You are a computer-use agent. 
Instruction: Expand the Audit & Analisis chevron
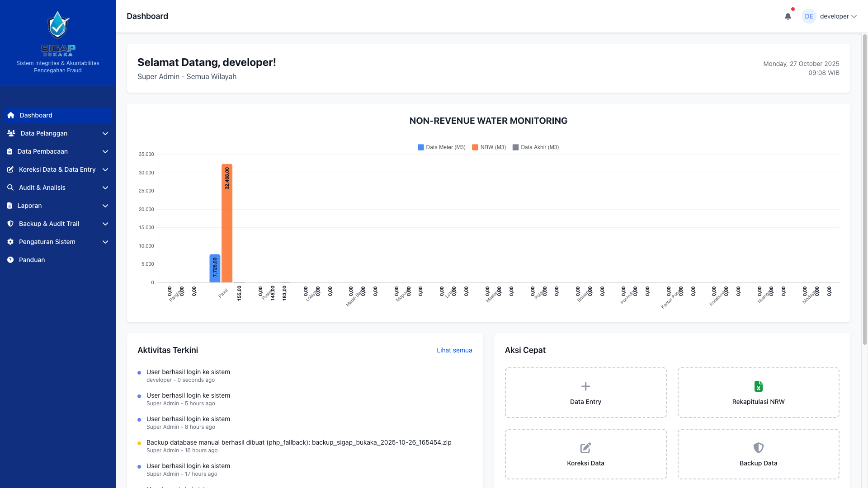pos(105,188)
